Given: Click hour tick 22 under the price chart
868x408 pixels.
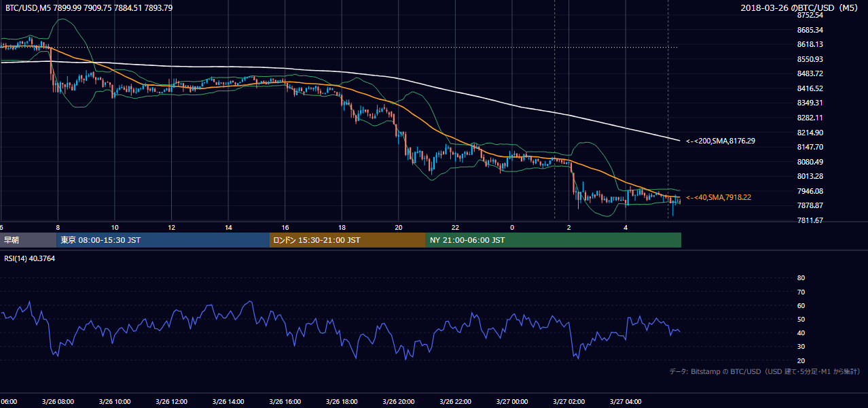Looking at the screenshot, I should click(x=455, y=227).
